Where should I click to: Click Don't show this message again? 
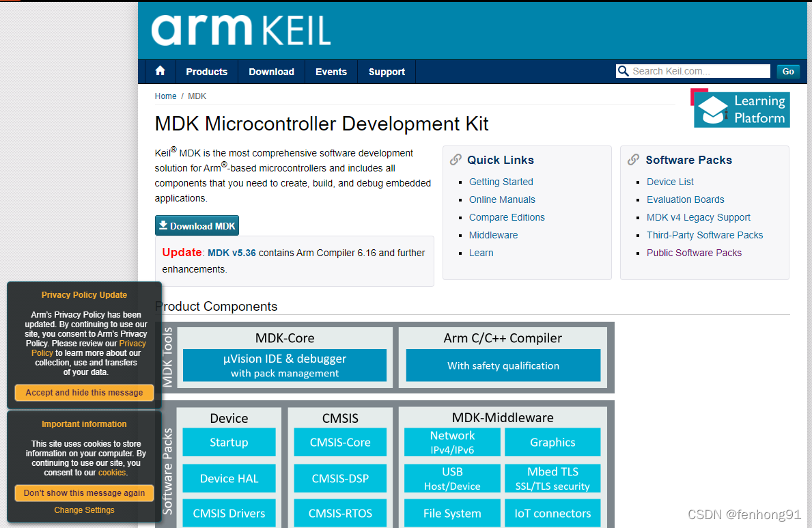point(83,492)
